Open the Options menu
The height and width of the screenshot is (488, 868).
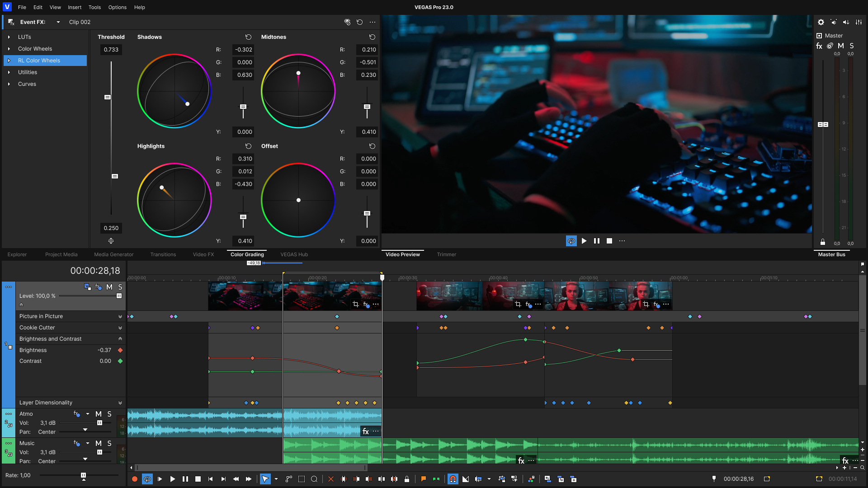tap(117, 7)
